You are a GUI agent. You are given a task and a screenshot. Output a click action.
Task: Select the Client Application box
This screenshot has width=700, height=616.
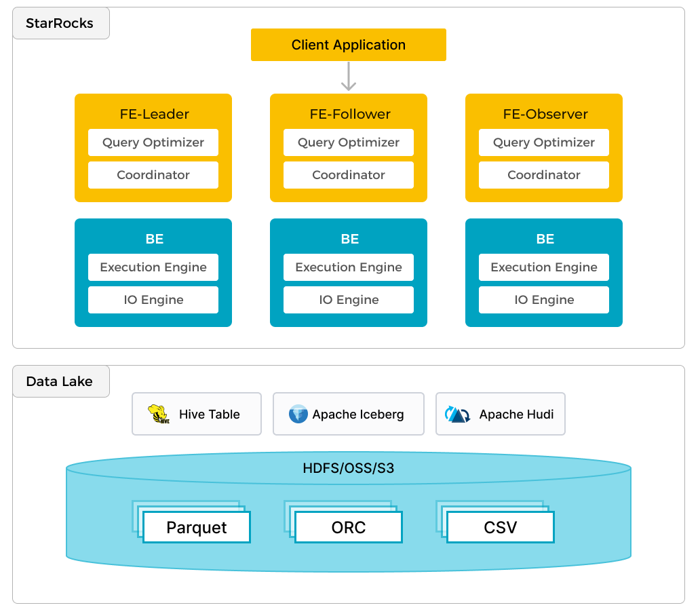coord(348,45)
